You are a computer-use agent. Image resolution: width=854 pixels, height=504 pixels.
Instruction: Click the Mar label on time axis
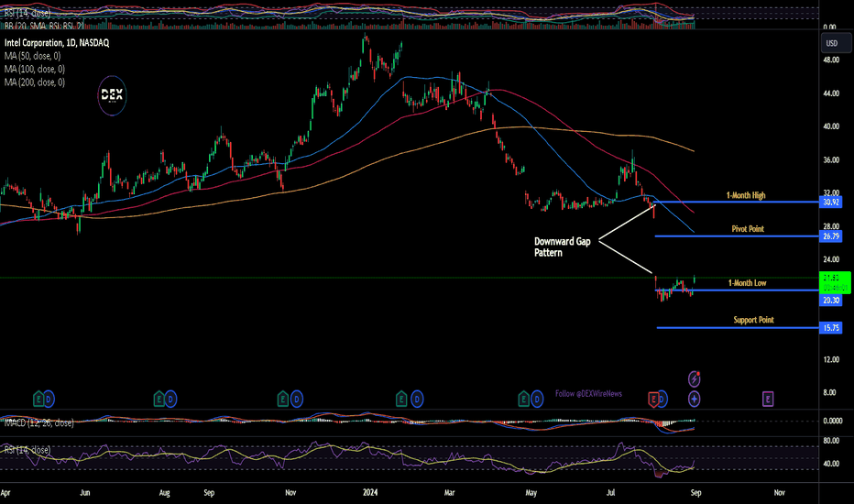449,493
